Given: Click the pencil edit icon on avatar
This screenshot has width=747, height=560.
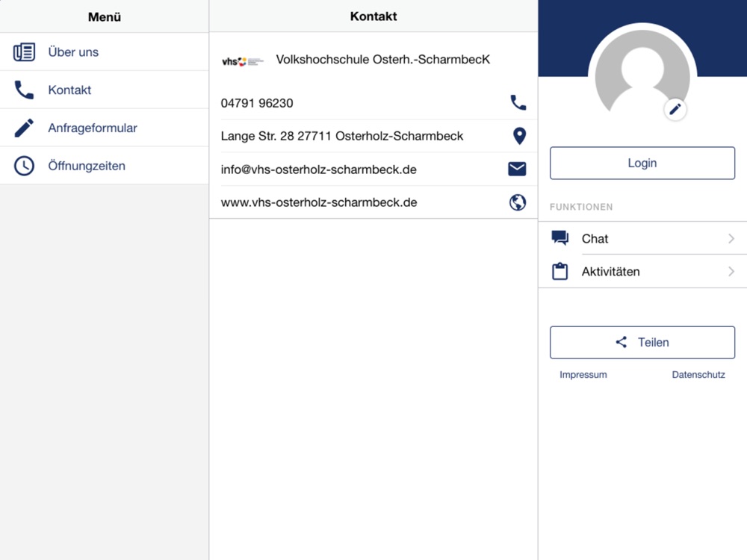Looking at the screenshot, I should click(675, 110).
